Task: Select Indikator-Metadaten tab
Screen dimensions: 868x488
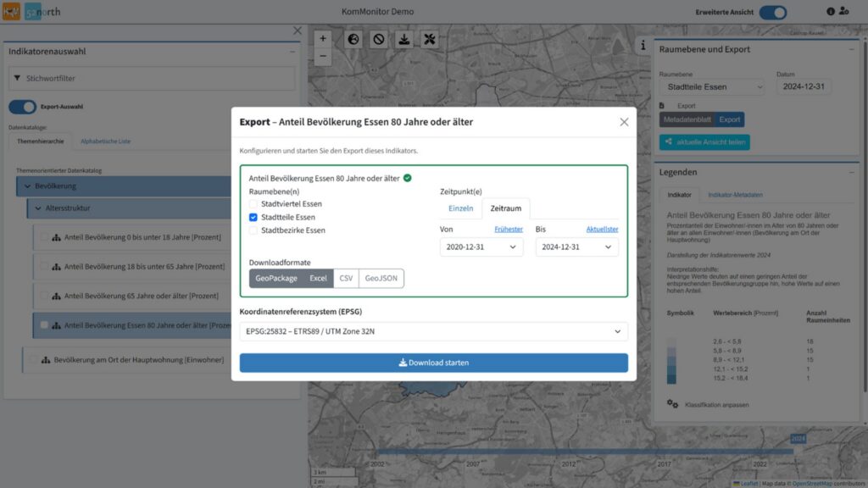Action: coord(735,195)
